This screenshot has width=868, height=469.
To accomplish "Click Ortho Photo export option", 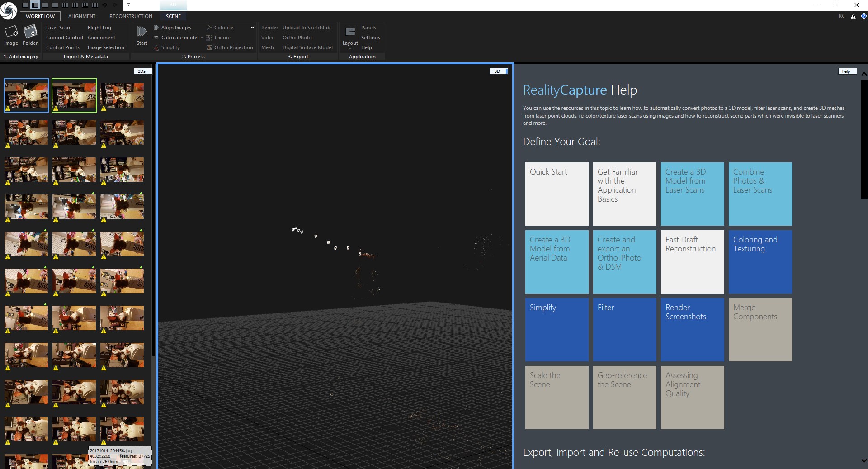I will point(297,38).
